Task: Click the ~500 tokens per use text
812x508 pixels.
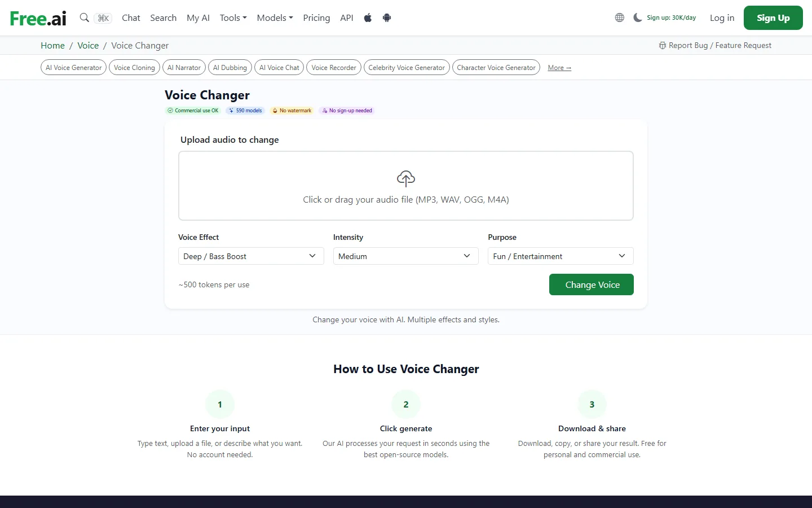Action: point(214,284)
